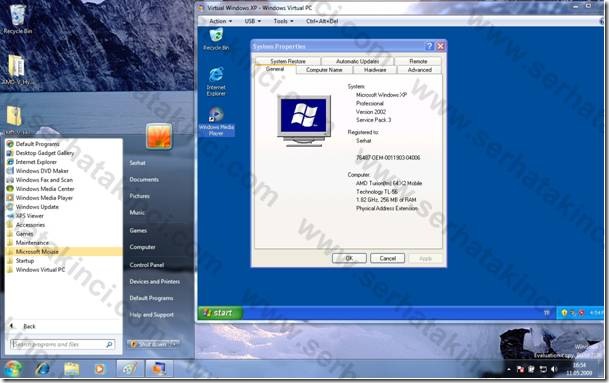The image size is (609, 383).
Task: Open Documents from Start menu
Action: coord(144,179)
